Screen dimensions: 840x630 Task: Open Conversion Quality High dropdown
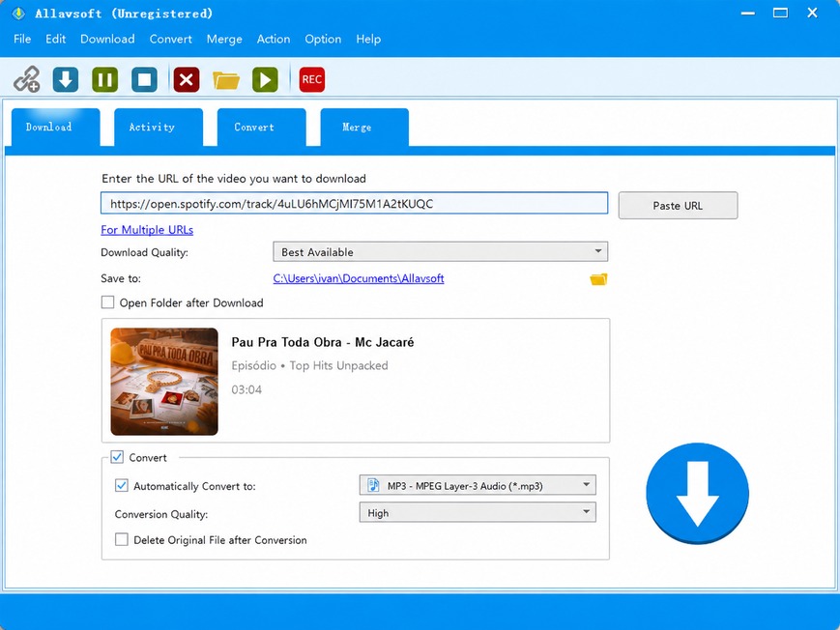[478, 513]
